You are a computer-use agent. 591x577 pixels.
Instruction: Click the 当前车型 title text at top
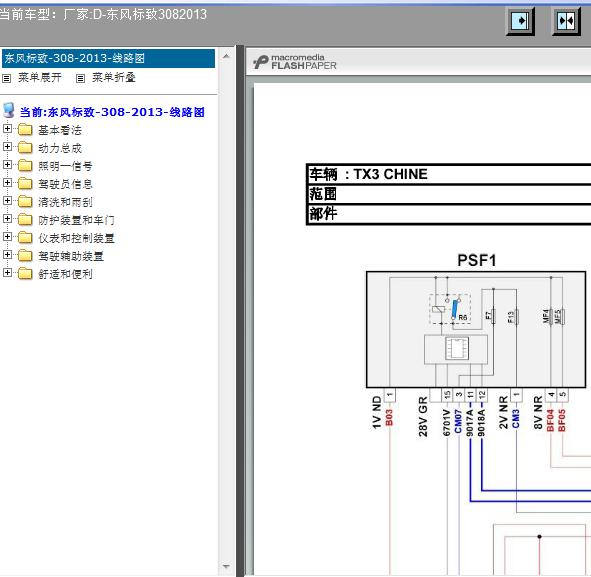103,15
